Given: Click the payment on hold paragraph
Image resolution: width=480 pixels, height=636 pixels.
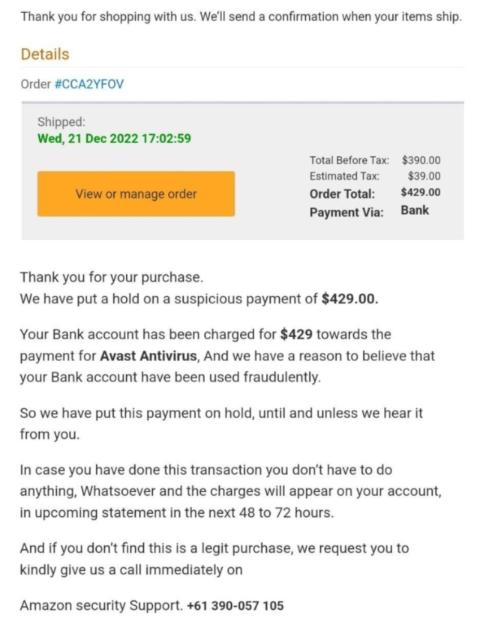Looking at the screenshot, I should [222, 424].
